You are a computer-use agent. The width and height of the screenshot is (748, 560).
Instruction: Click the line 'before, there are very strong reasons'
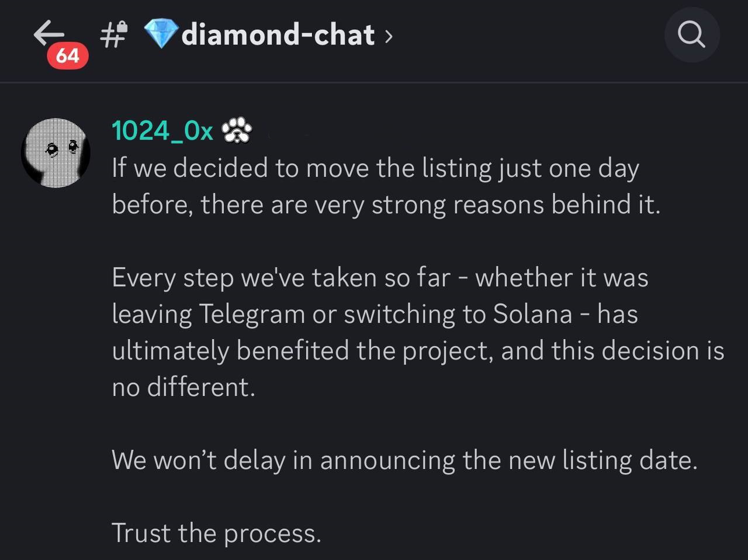(386, 205)
